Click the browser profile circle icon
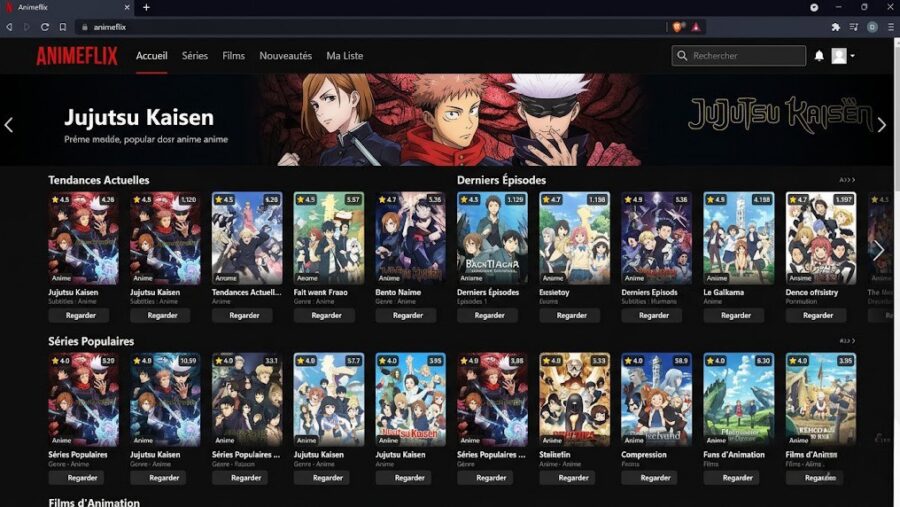The height and width of the screenshot is (507, 900). tap(872, 27)
